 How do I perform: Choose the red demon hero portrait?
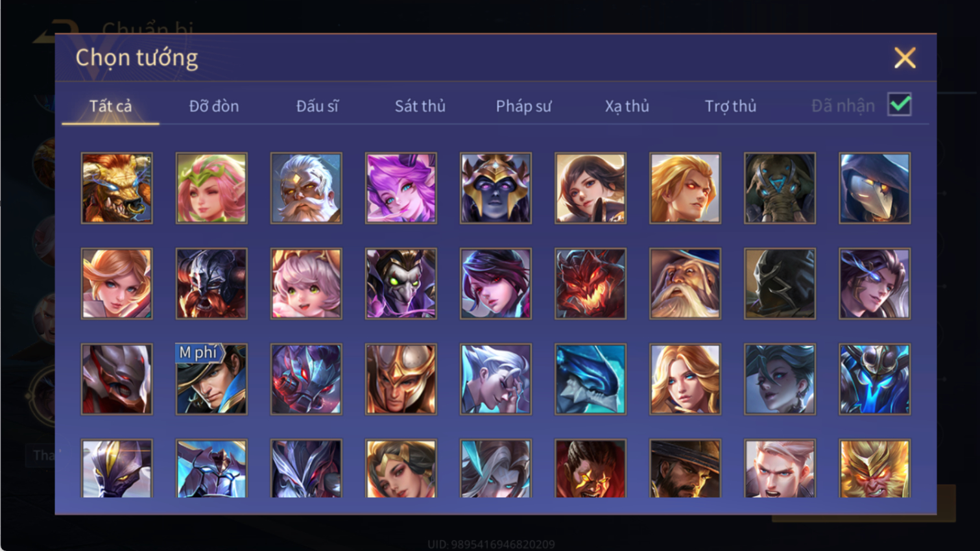pos(590,284)
